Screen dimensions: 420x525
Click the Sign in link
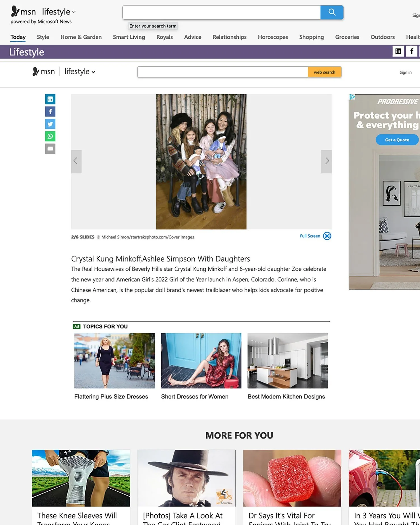click(405, 72)
